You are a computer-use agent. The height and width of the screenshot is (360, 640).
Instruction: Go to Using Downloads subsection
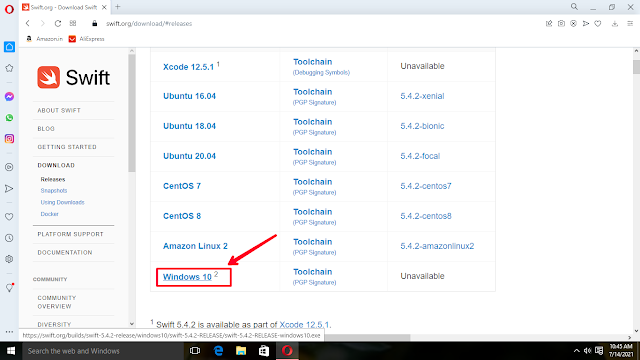point(62,202)
